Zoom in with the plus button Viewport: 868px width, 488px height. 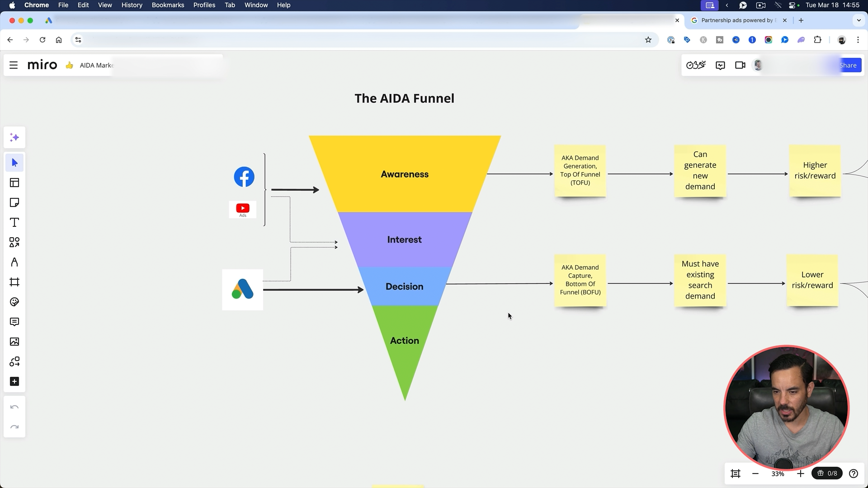click(801, 474)
